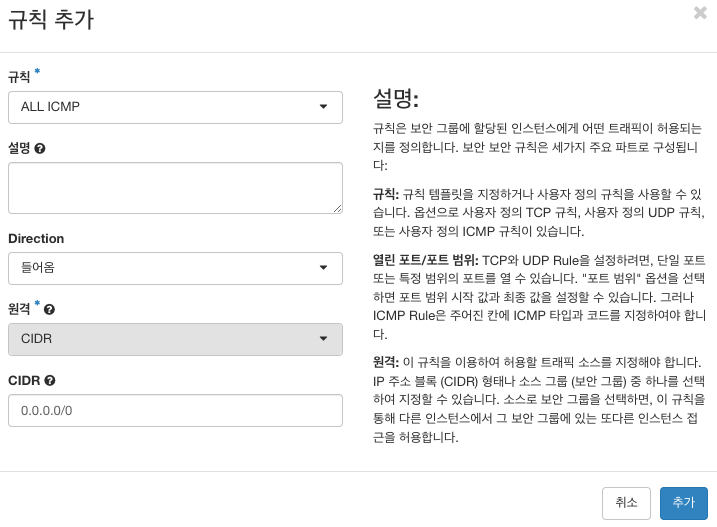Focus the 설명 description text area
The width and height of the screenshot is (717, 527).
click(x=175, y=188)
